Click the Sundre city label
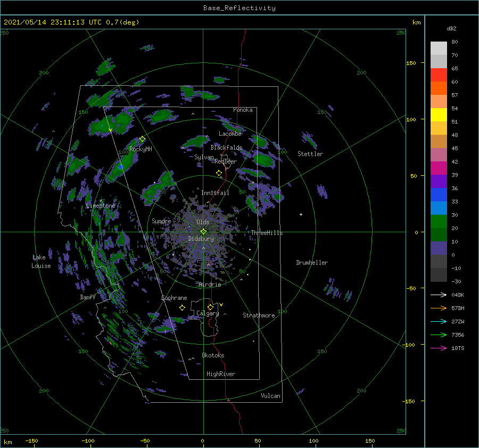The height and width of the screenshot is (448, 479). 161,221
